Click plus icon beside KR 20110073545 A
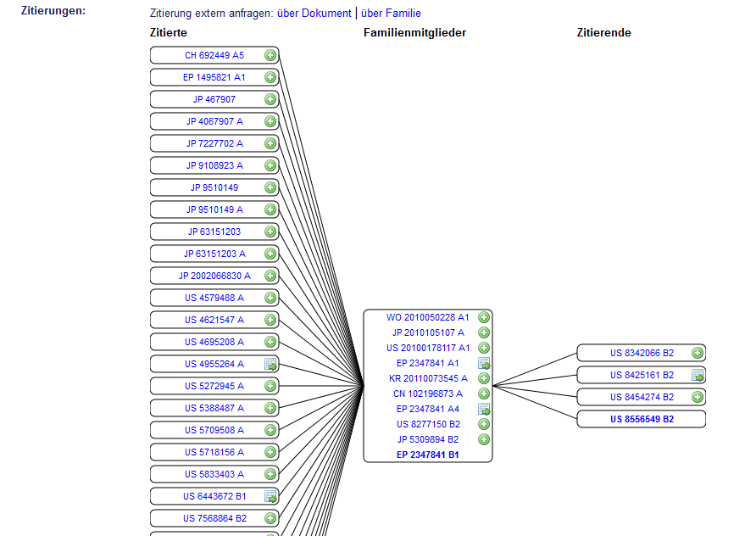This screenshot has width=756, height=536. click(484, 378)
